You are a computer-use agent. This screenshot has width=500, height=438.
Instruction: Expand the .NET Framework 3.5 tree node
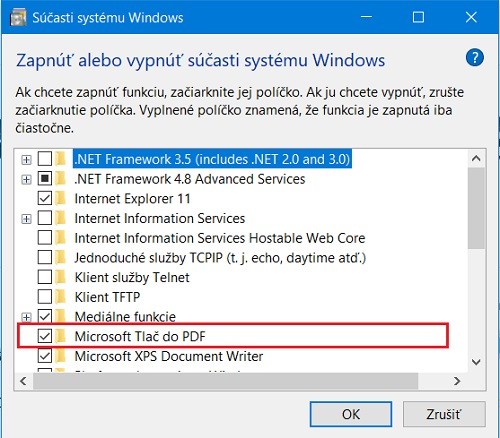pos(26,160)
